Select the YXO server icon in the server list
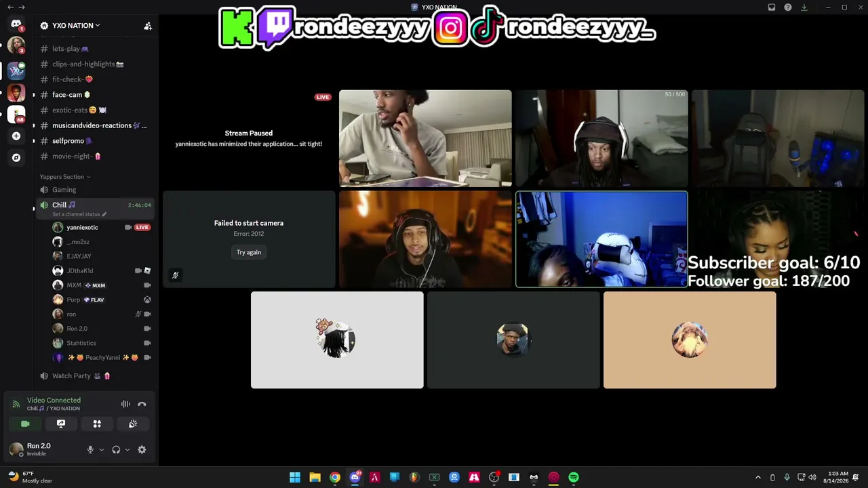Screen dimensions: 868x488 click(x=16, y=70)
